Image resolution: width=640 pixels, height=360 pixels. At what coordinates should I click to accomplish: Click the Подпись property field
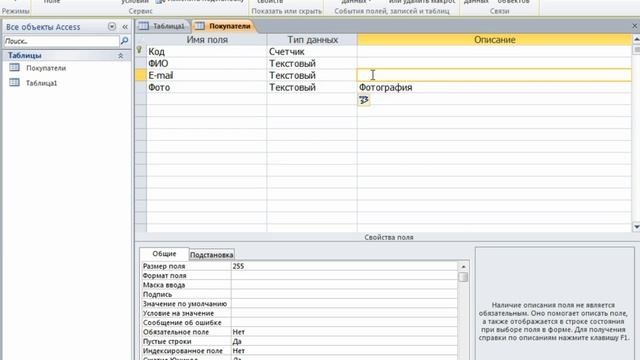(344, 294)
